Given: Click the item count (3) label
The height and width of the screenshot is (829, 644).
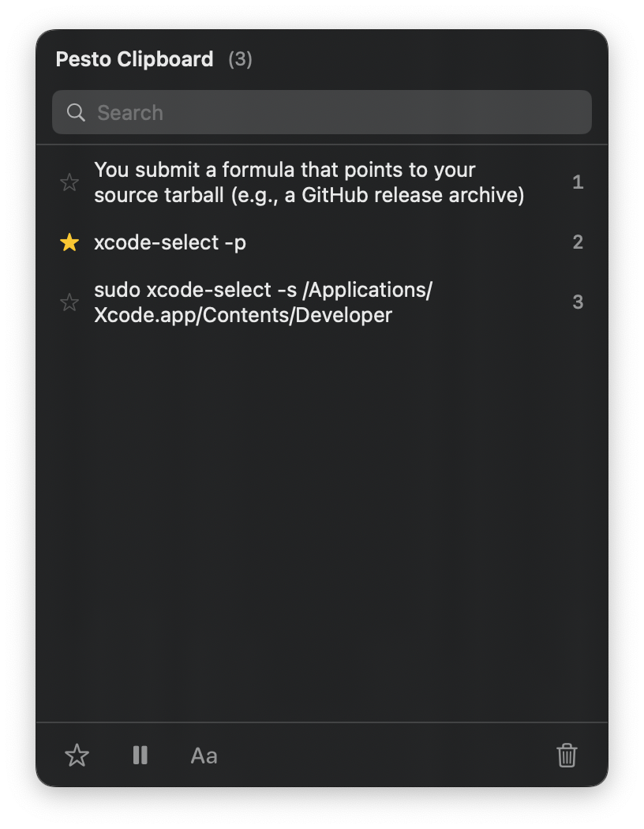Looking at the screenshot, I should click(x=242, y=59).
